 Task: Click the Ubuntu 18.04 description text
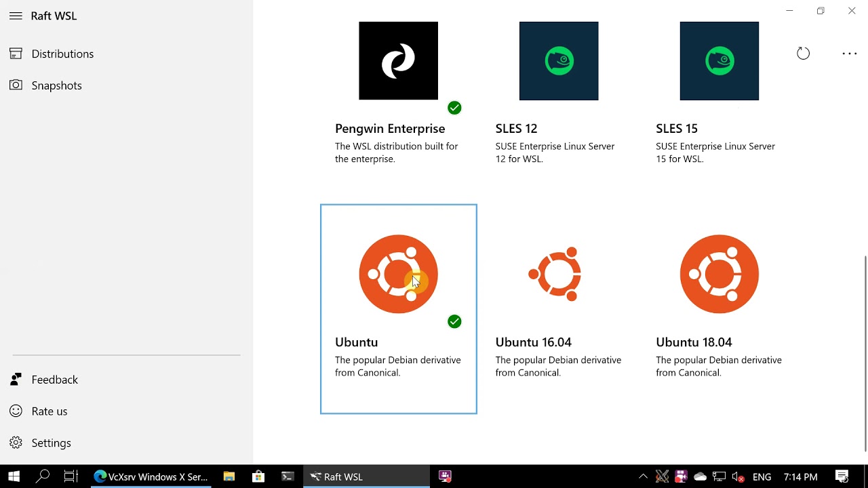pyautogui.click(x=719, y=366)
